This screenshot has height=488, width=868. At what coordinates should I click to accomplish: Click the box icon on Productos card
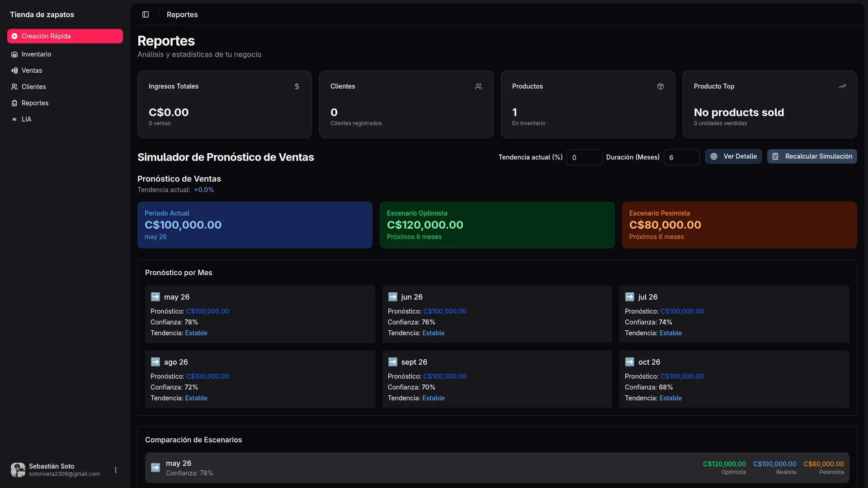[660, 86]
